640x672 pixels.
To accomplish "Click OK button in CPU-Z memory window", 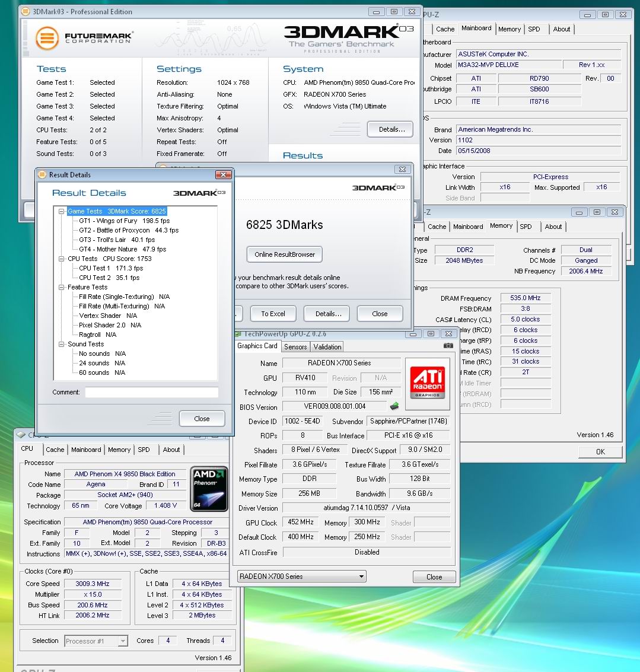I will [601, 451].
